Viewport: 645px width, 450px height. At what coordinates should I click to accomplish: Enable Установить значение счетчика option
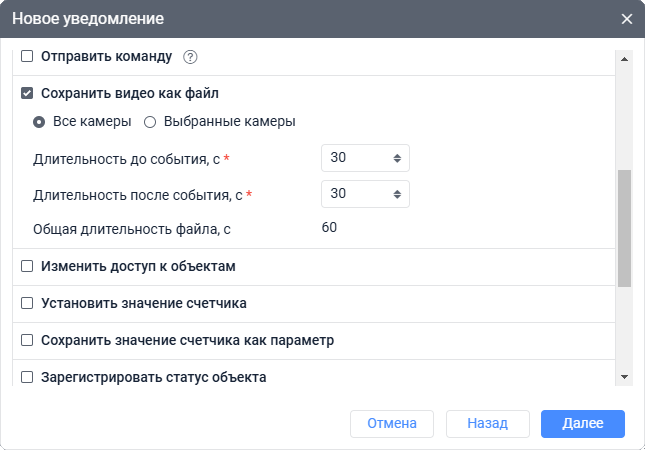click(28, 303)
